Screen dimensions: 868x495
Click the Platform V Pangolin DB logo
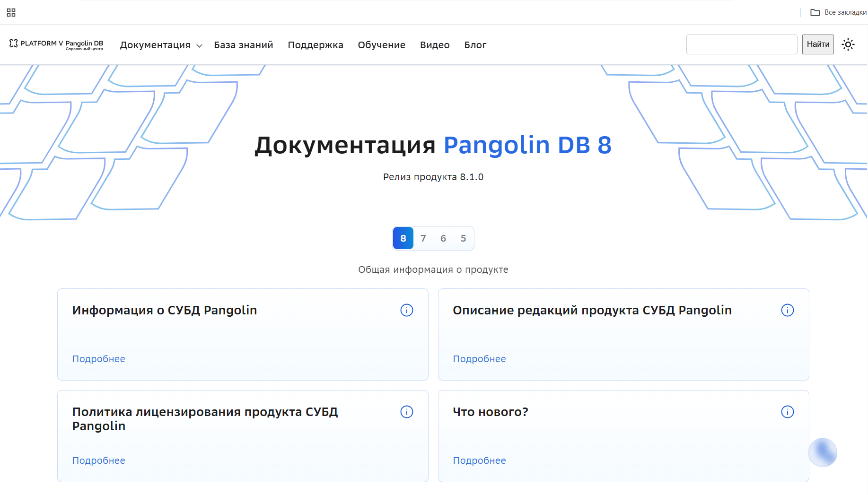click(56, 44)
